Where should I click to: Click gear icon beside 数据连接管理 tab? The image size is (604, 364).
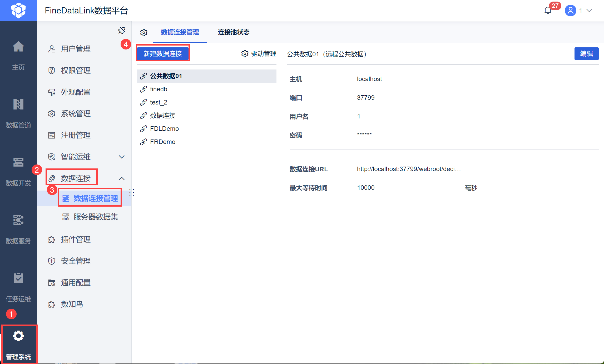[x=144, y=33]
